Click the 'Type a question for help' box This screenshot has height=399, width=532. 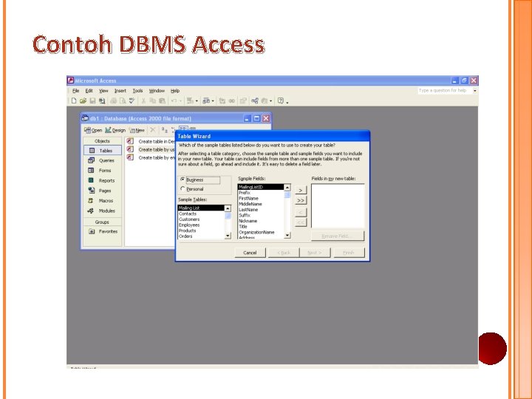(x=445, y=91)
